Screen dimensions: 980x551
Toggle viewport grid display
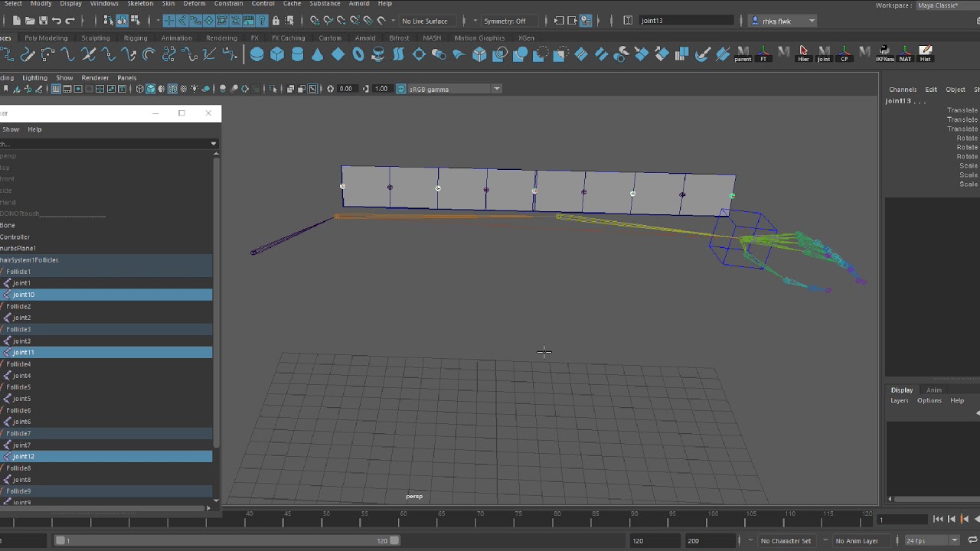tap(56, 89)
